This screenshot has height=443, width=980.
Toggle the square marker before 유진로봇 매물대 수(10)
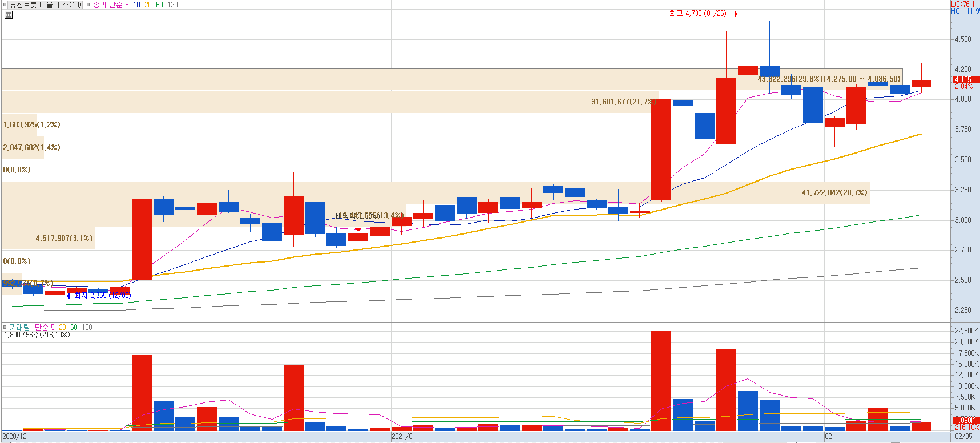click(x=5, y=5)
